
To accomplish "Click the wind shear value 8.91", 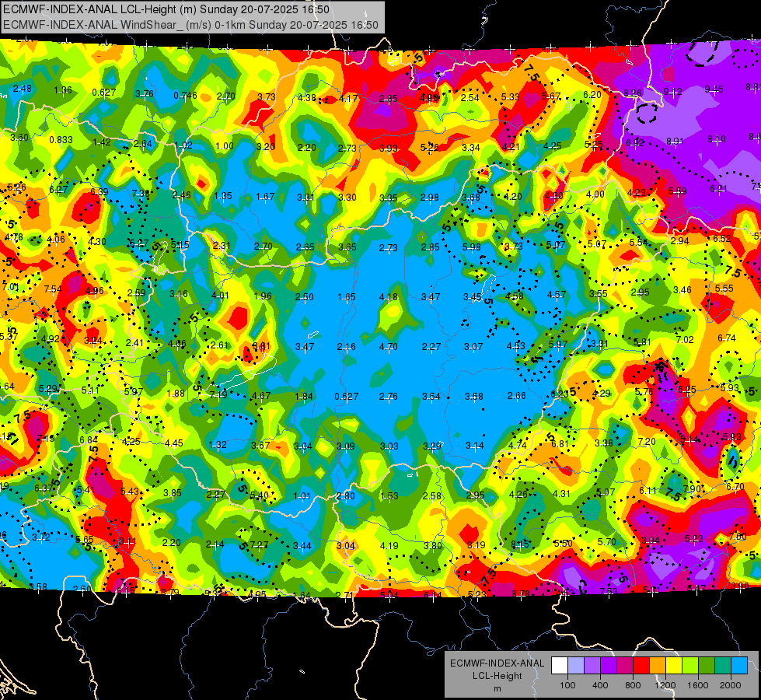I will tap(675, 141).
